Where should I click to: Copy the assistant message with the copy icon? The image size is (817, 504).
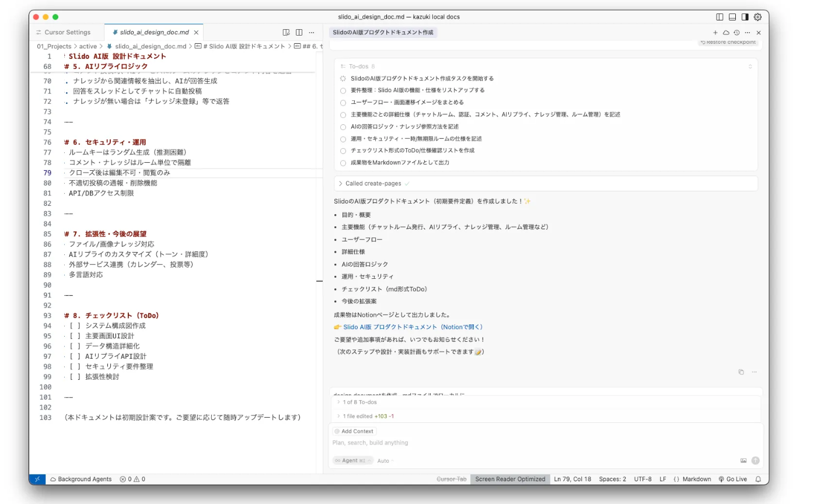[741, 372]
